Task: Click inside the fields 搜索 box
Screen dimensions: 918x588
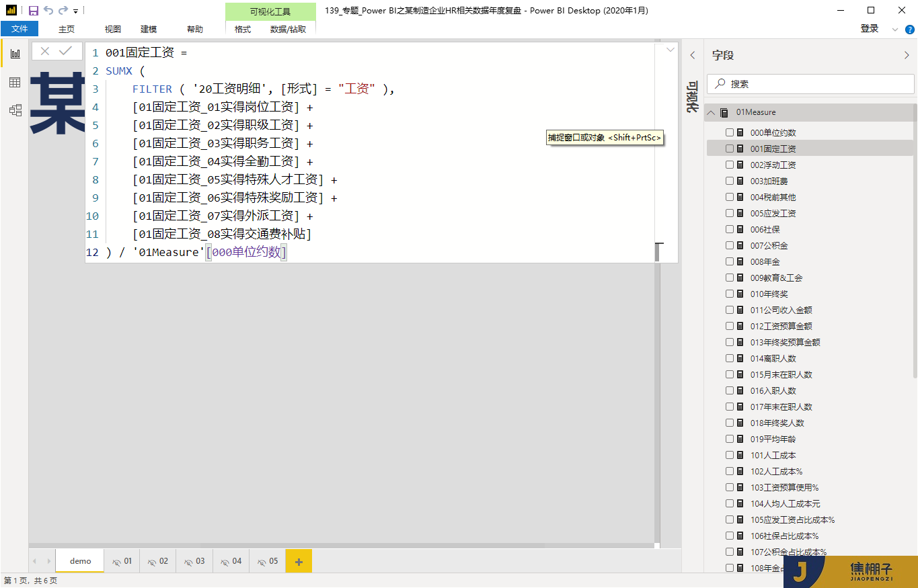Action: coord(812,84)
